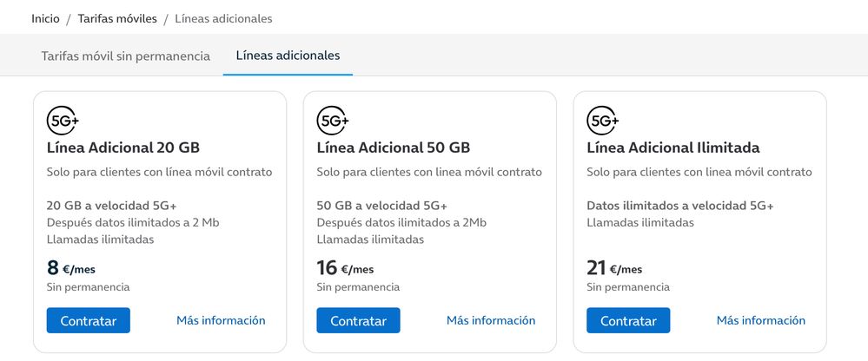Click the 16 €/mes price
Screen dimensions: 868x361
pyautogui.click(x=346, y=268)
